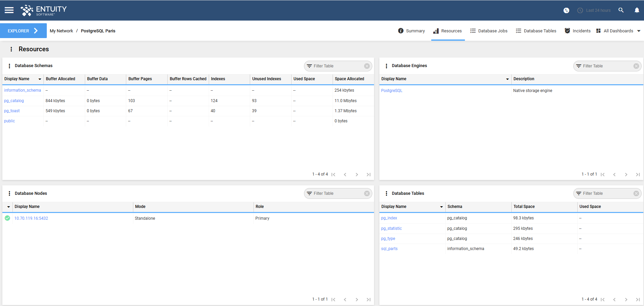Sort nodes by Role column
This screenshot has width=644, height=306.
pos(260,207)
